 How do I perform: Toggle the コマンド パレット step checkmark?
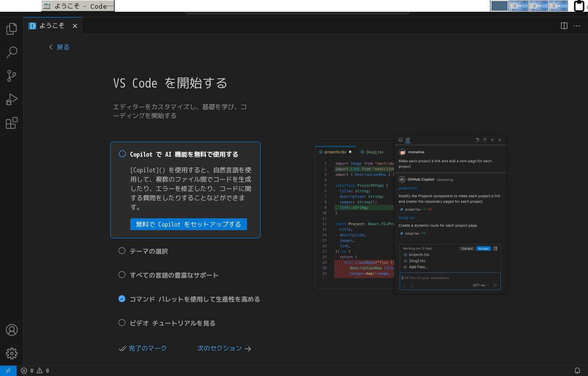[x=122, y=299]
